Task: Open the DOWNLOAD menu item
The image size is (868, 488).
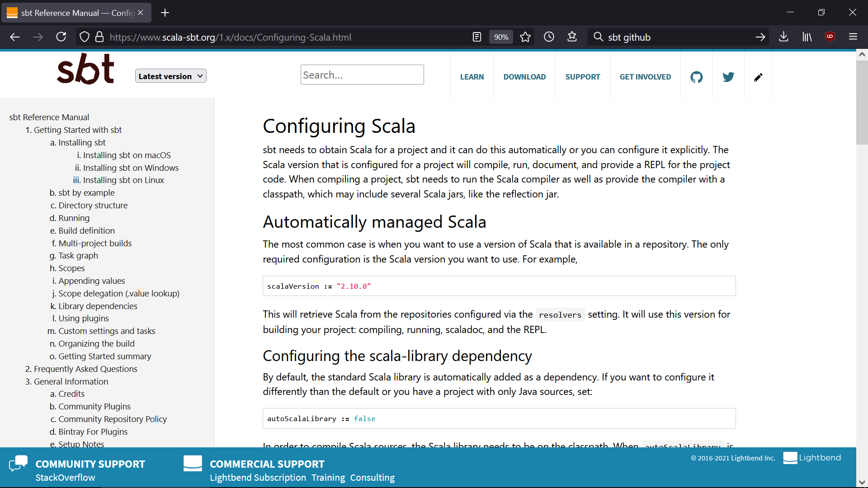Action: pos(524,77)
